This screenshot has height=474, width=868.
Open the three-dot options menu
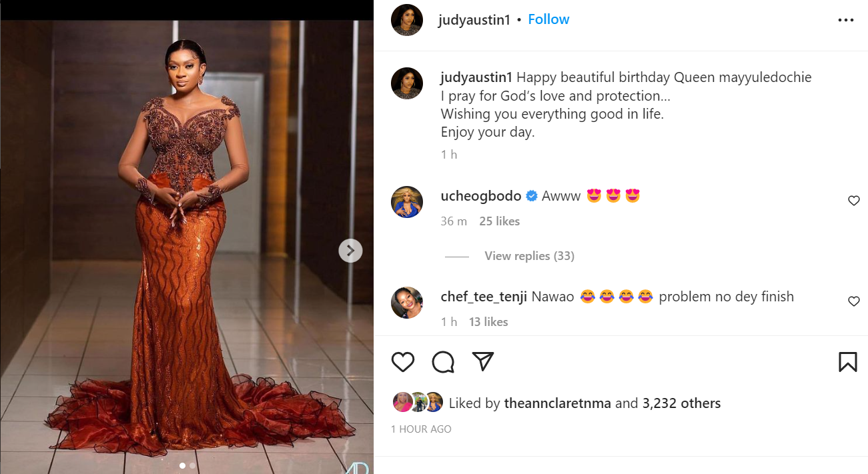click(x=845, y=19)
